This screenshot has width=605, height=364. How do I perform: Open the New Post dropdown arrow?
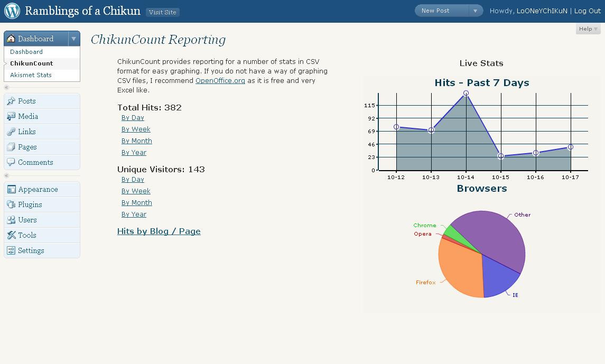pyautogui.click(x=476, y=11)
